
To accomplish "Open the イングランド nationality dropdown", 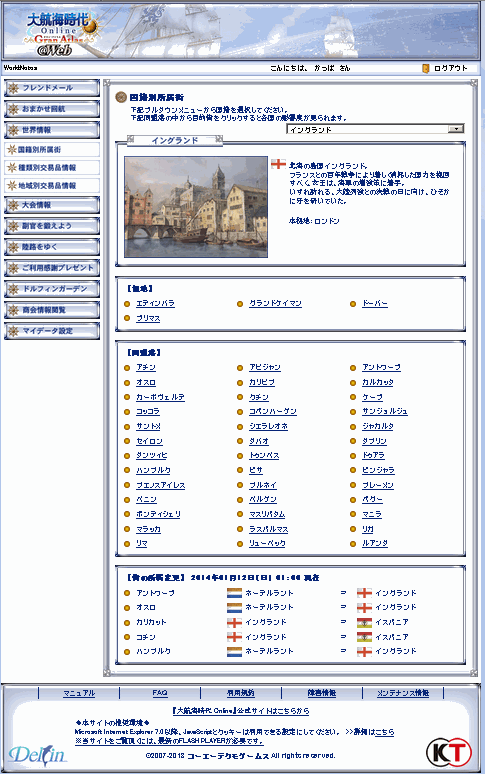I will (375, 129).
